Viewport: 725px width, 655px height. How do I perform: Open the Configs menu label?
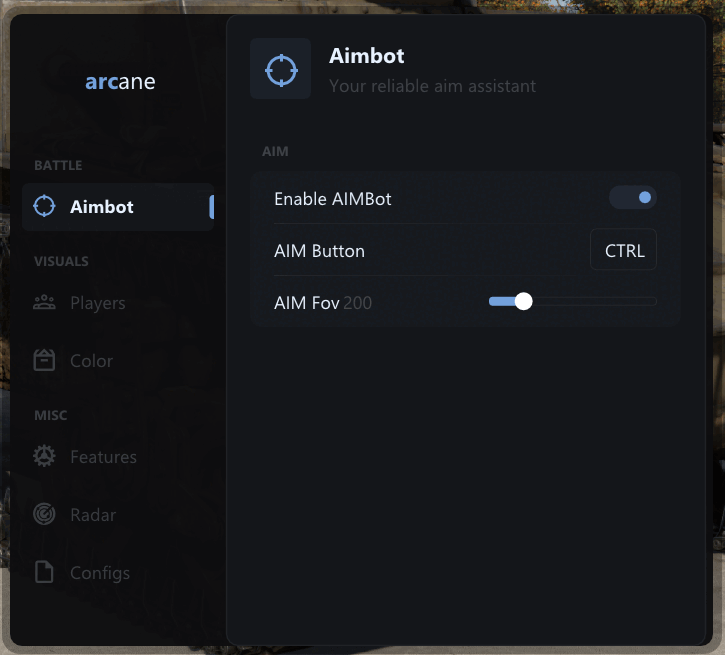(100, 573)
